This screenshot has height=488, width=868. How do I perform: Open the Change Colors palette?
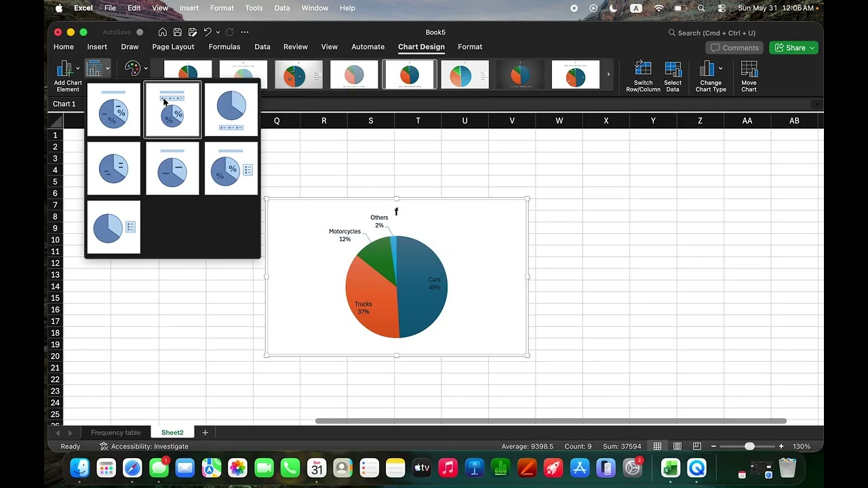click(132, 68)
